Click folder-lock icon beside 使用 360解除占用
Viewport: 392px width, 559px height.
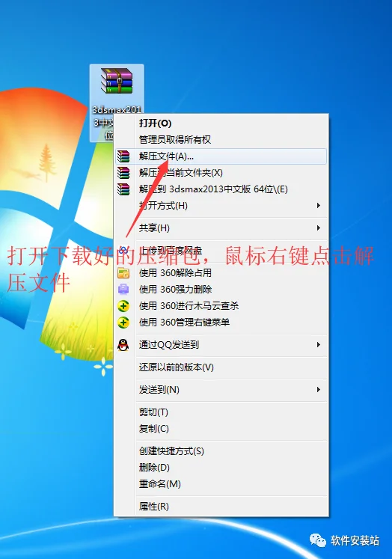123,272
